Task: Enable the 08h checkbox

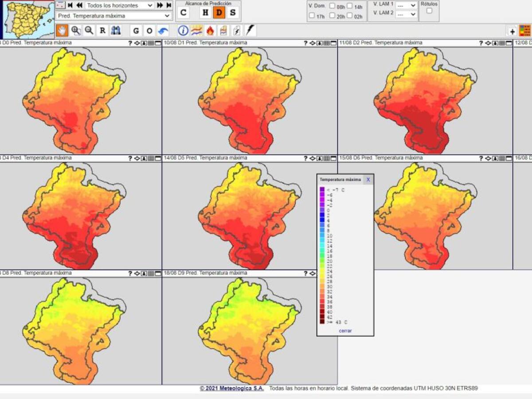Action: [x=332, y=6]
